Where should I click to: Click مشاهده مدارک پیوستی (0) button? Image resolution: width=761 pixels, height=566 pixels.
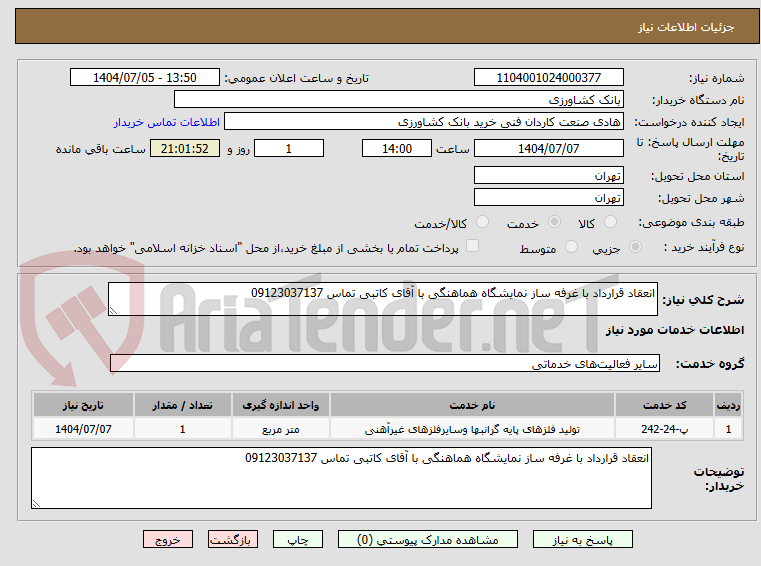click(428, 539)
